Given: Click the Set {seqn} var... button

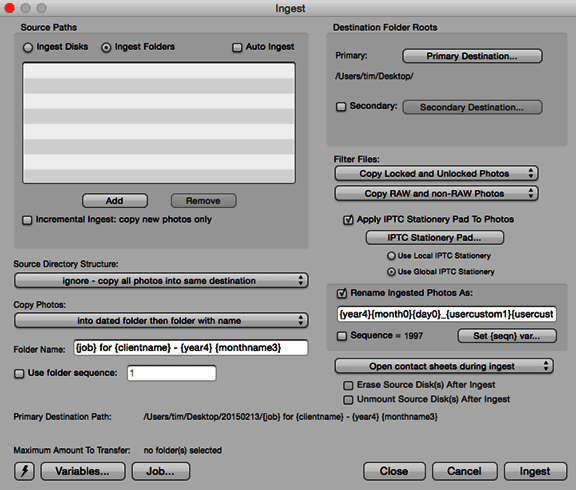Looking at the screenshot, I should (x=507, y=336).
